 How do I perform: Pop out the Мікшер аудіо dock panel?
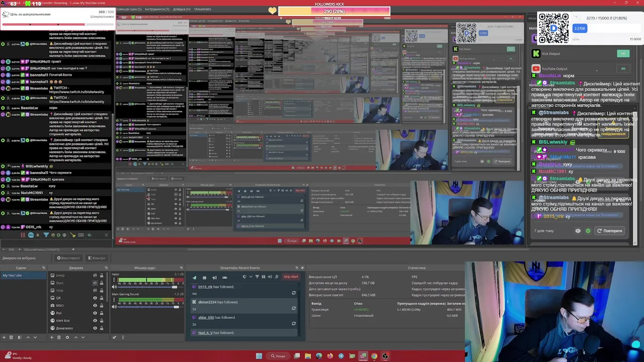[181, 268]
